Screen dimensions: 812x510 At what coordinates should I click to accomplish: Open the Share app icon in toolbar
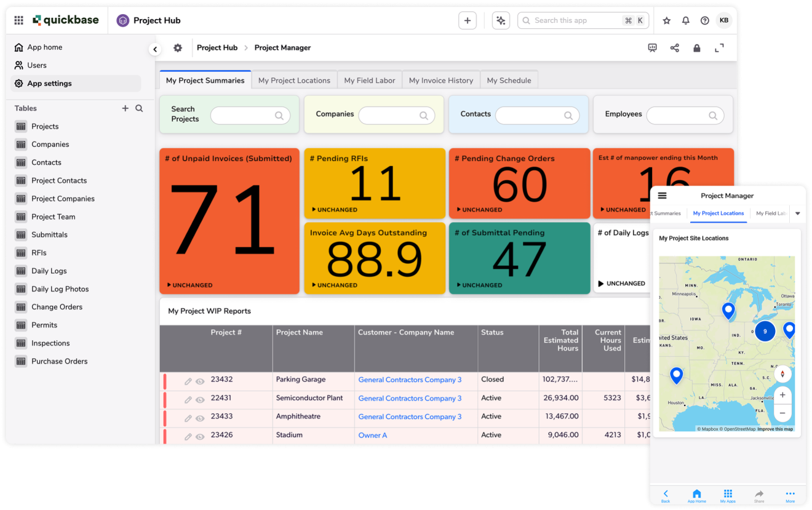pyautogui.click(x=675, y=47)
